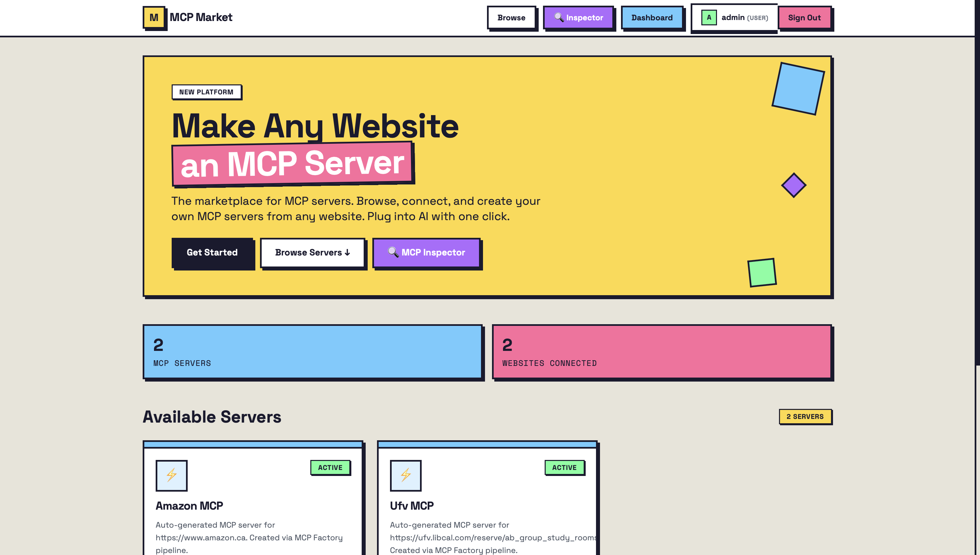
Task: Click the lightning bolt icon on Ufv MCP
Action: coord(406,475)
